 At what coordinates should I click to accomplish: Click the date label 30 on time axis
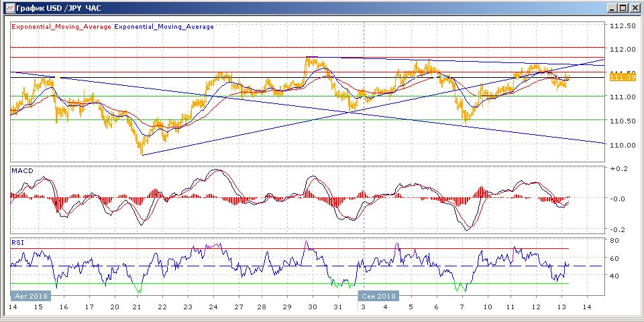[x=313, y=307]
